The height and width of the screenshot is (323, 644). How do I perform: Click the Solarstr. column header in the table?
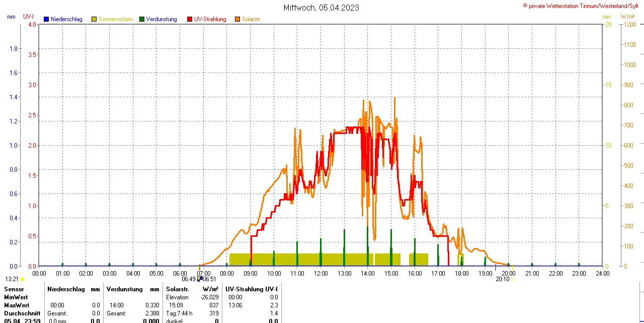pos(177,289)
